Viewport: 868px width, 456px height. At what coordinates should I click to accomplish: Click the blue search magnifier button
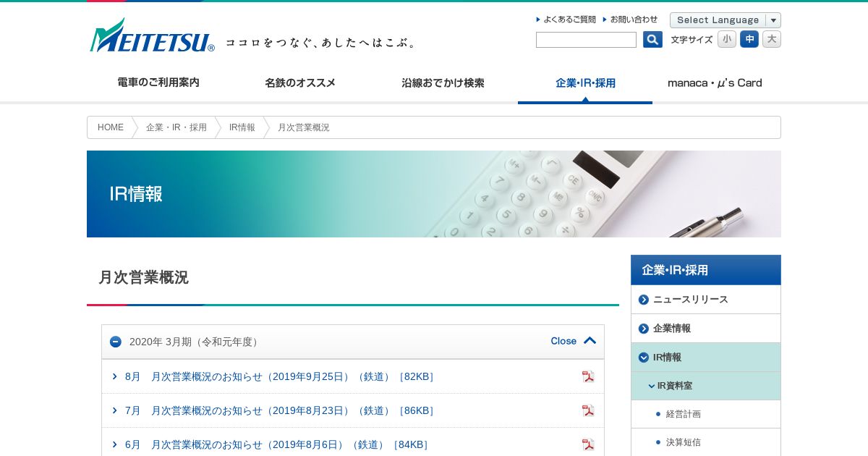tap(652, 40)
